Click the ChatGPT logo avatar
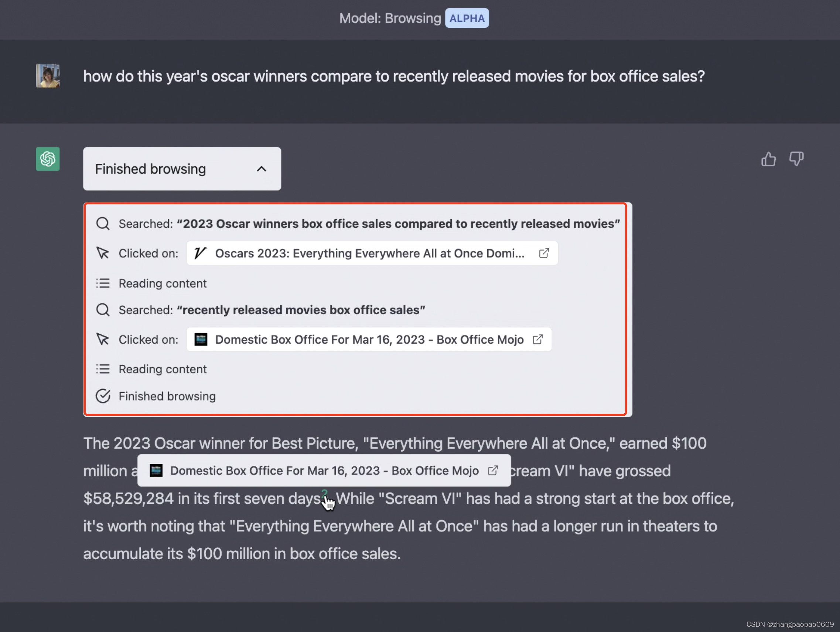This screenshot has height=632, width=840. pyautogui.click(x=48, y=159)
